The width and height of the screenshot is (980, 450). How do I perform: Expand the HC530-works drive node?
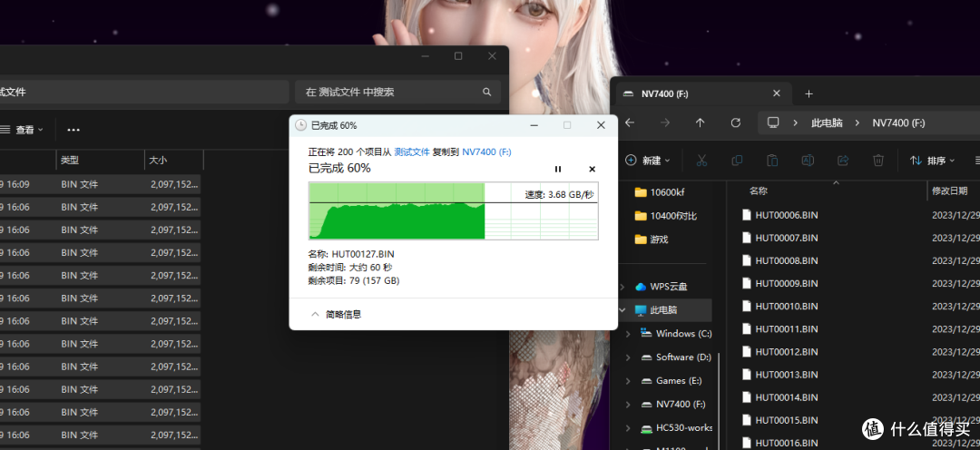point(628,428)
